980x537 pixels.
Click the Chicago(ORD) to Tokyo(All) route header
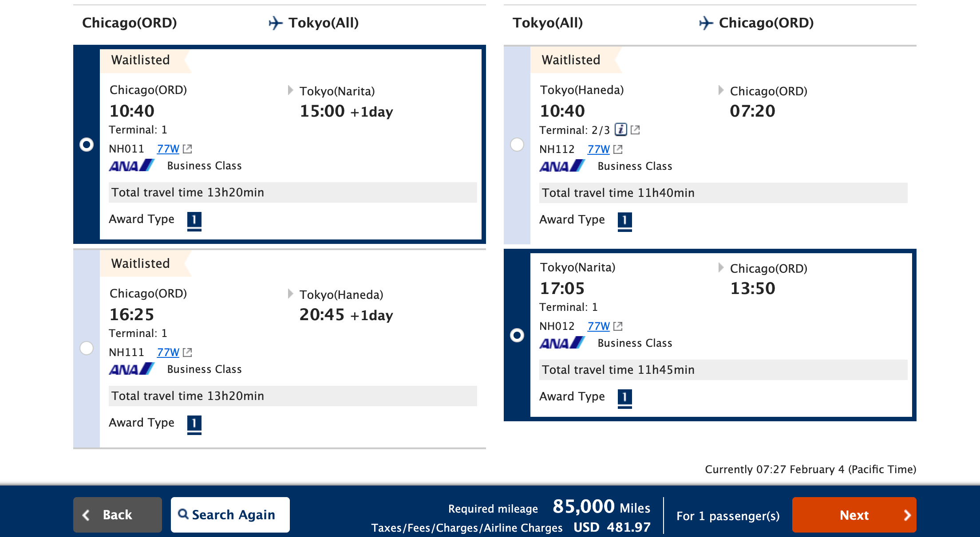(221, 23)
